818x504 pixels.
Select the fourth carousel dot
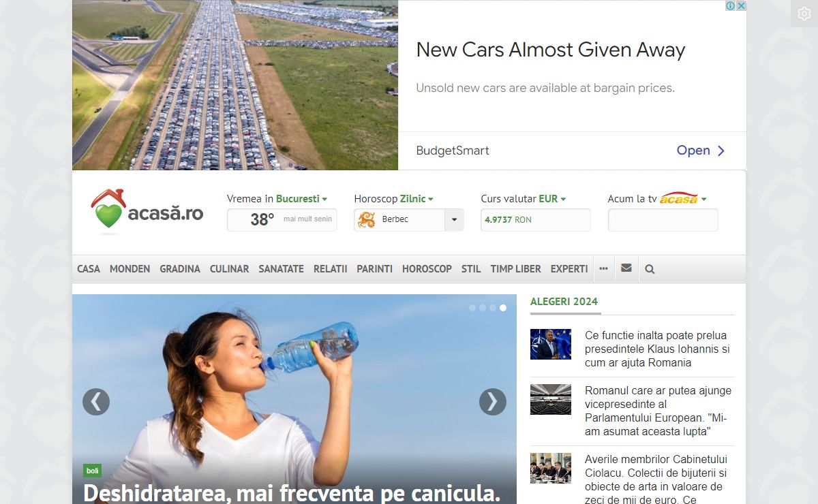point(503,308)
